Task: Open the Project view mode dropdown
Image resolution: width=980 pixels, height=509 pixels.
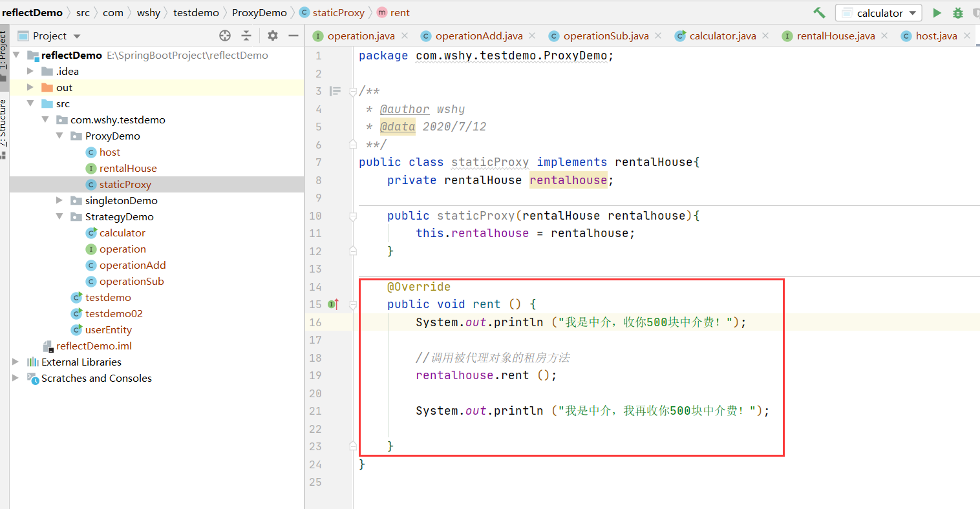Action: (x=77, y=36)
